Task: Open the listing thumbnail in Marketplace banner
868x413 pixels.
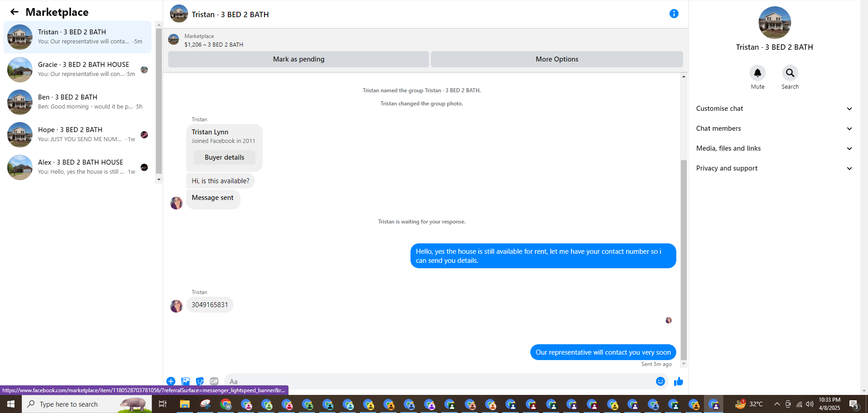Action: pyautogui.click(x=174, y=40)
